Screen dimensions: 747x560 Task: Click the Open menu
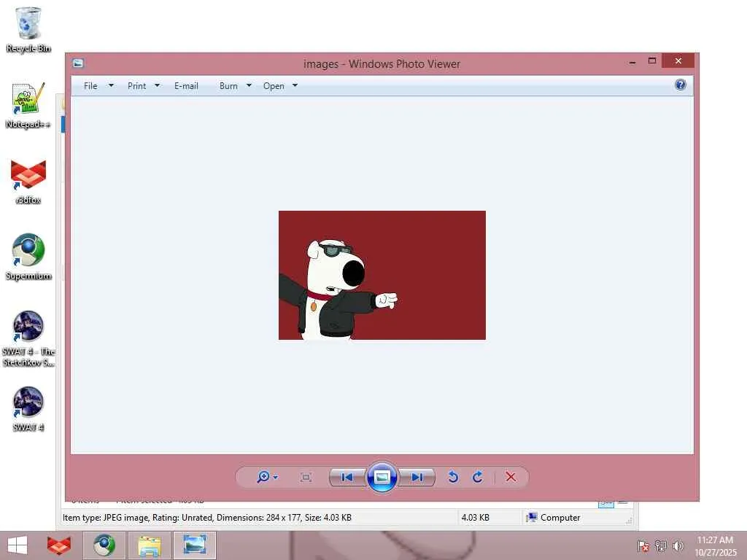(274, 86)
